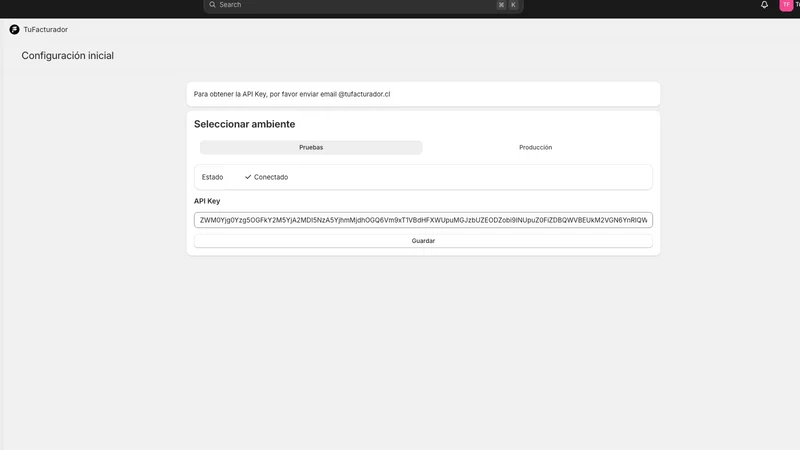Save settings with the Guardar button
800x450 pixels.
click(423, 241)
